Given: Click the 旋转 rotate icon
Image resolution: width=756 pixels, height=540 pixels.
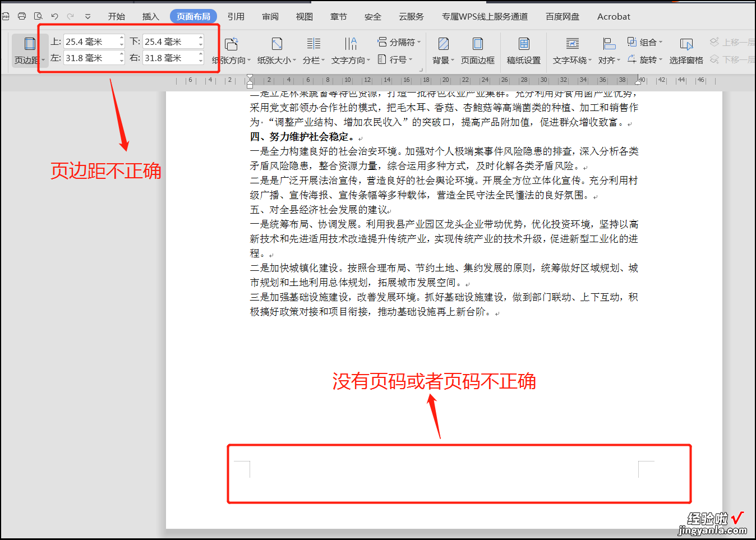Looking at the screenshot, I should click(632, 59).
